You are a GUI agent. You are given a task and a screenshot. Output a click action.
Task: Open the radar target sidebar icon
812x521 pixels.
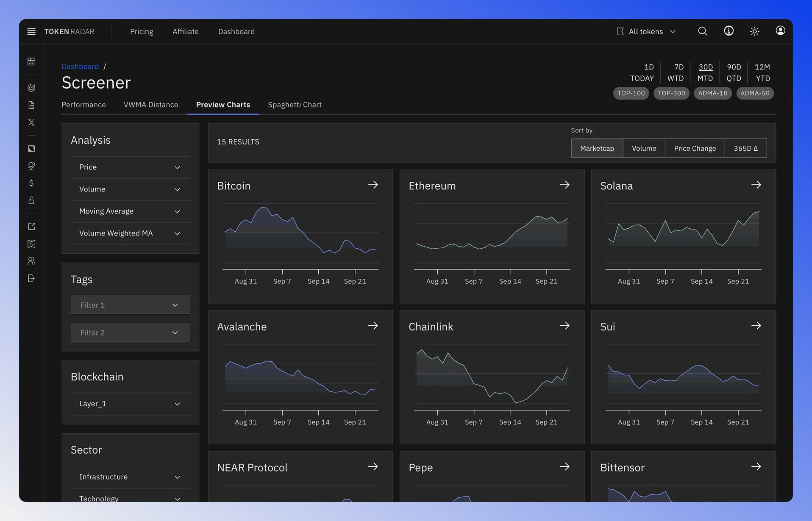click(x=31, y=88)
